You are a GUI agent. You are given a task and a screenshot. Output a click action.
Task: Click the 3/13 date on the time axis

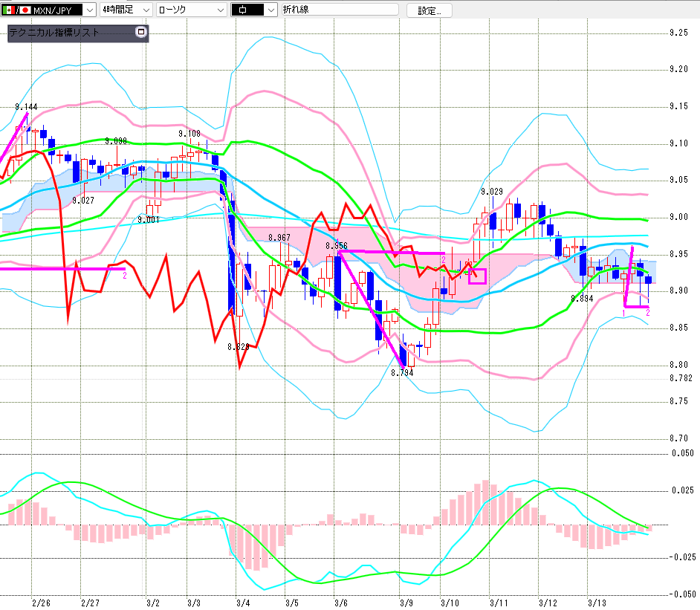click(597, 603)
